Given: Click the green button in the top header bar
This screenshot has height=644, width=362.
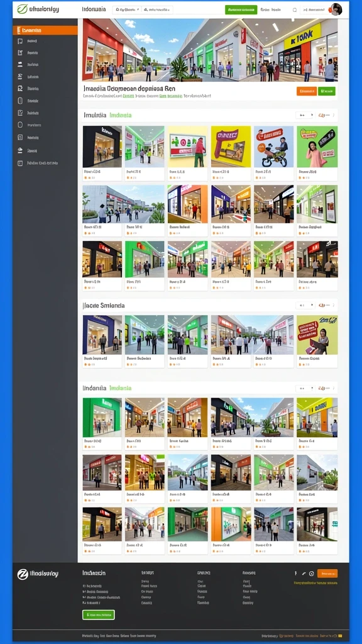Looking at the screenshot, I should pyautogui.click(x=241, y=9).
